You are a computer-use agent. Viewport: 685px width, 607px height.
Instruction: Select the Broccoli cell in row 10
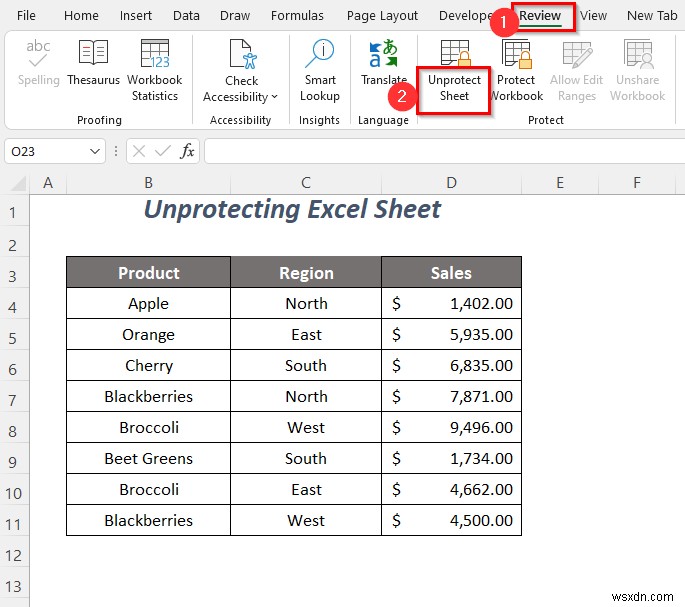click(x=149, y=489)
